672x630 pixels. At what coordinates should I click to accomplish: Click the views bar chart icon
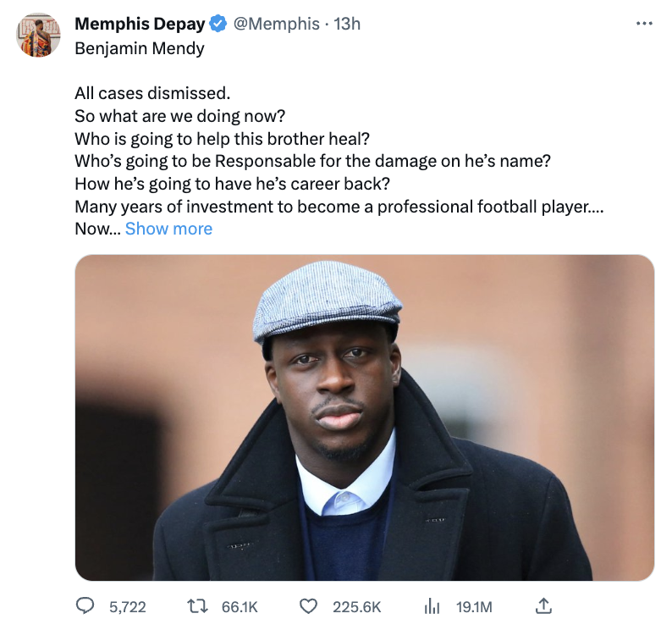[x=431, y=606]
